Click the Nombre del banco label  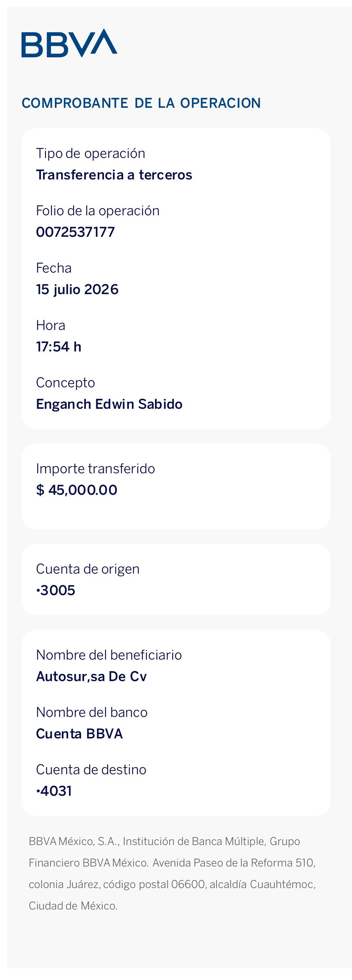point(92,712)
